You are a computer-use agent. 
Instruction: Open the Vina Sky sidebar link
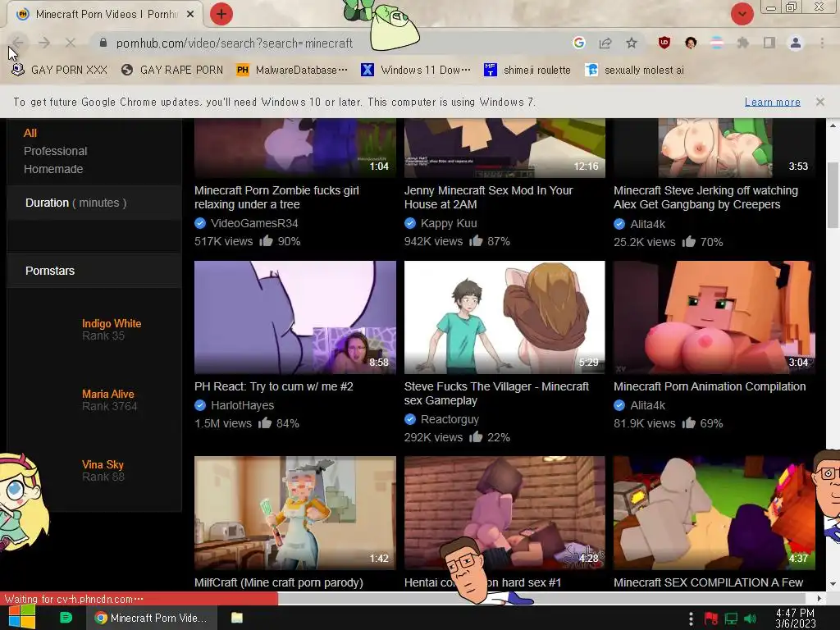[103, 465]
